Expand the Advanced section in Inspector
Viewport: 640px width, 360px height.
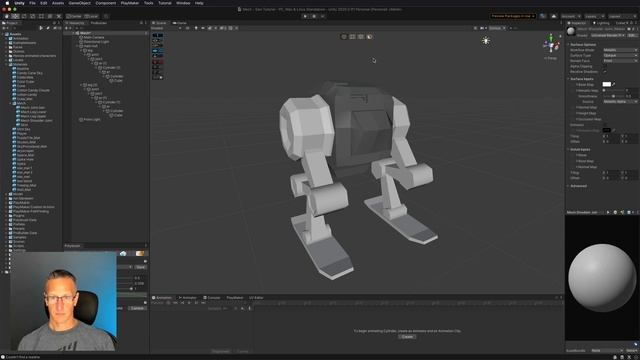[x=578, y=186]
